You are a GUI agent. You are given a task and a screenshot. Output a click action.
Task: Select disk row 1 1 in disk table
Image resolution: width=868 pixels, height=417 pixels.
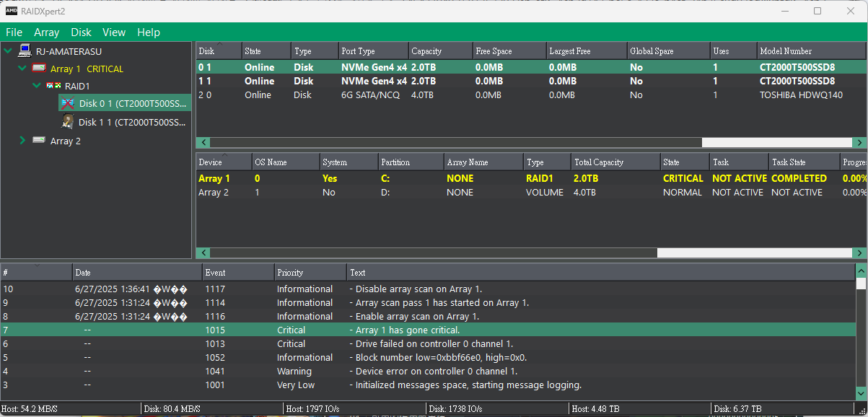click(531, 82)
